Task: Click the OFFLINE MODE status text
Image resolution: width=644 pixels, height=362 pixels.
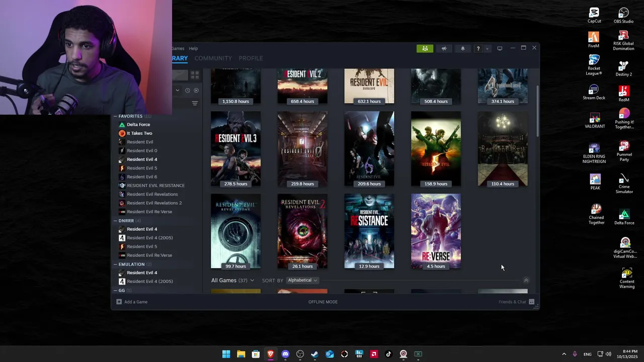Action: point(323,302)
